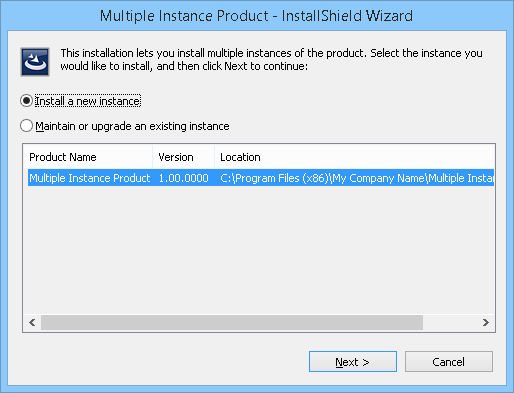Click the 1.00.0000 version cell
Screen dimensions: 514x393
[x=183, y=178]
